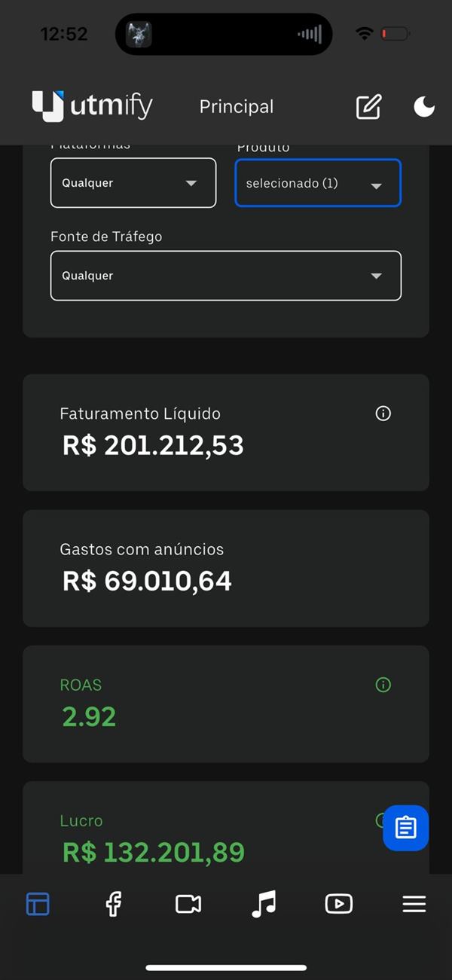Tap the utmify logo
Image resolution: width=452 pixels, height=980 pixels.
coord(91,106)
